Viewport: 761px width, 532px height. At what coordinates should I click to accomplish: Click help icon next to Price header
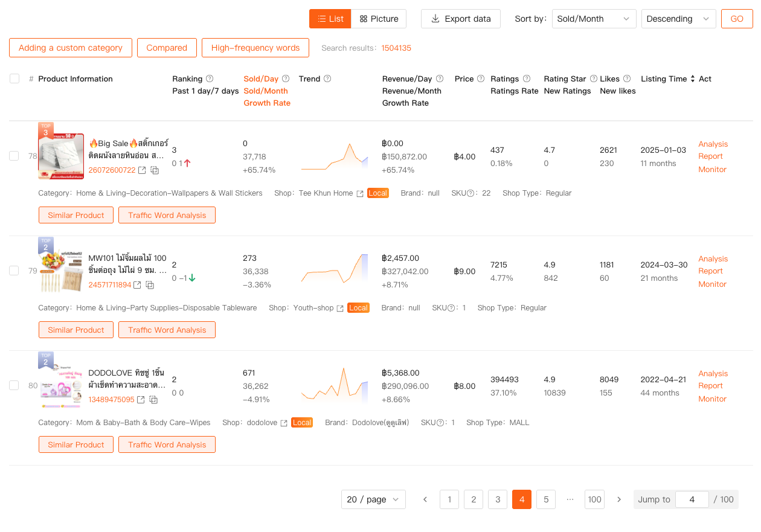click(x=481, y=79)
